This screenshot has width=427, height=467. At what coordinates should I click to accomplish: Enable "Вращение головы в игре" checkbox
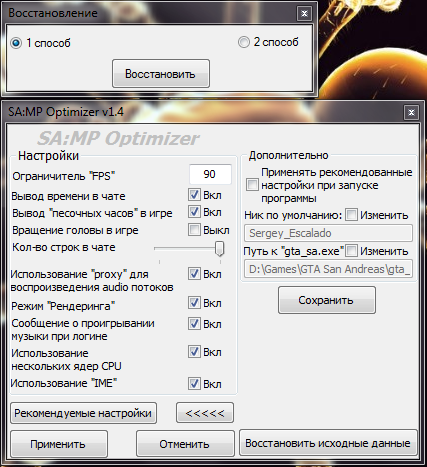coord(194,230)
